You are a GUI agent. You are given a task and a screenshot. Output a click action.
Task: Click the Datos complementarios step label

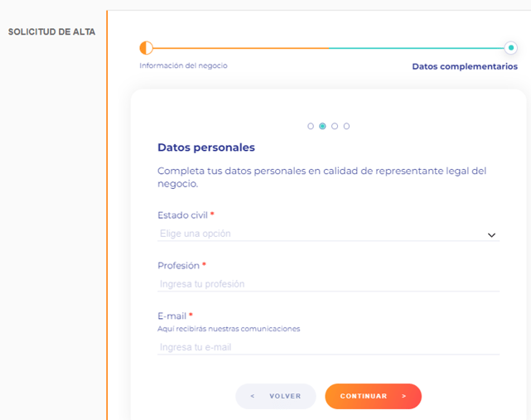click(465, 66)
